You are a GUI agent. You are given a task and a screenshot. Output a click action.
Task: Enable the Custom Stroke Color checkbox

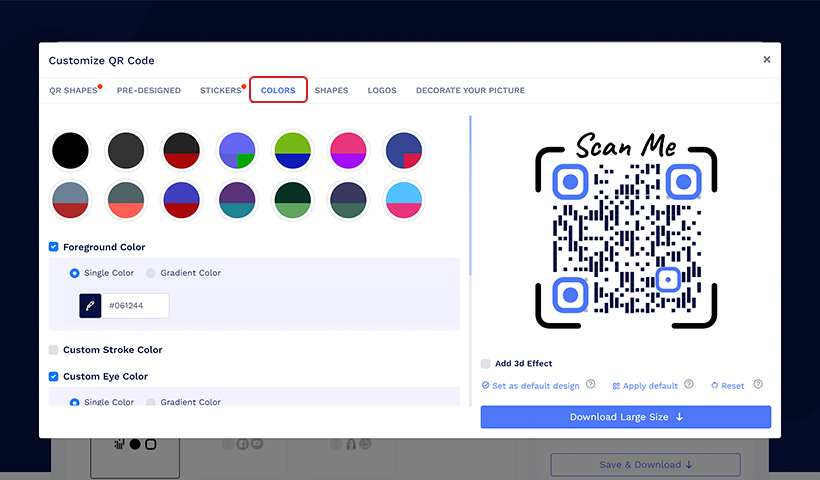point(53,350)
